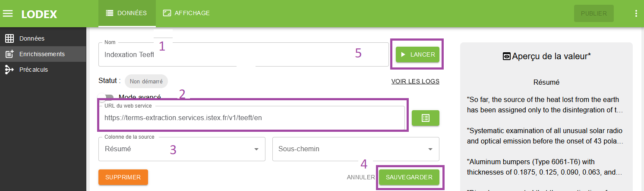Click the Enrichissements sidebar icon
The image size is (644, 191).
pyautogui.click(x=9, y=54)
